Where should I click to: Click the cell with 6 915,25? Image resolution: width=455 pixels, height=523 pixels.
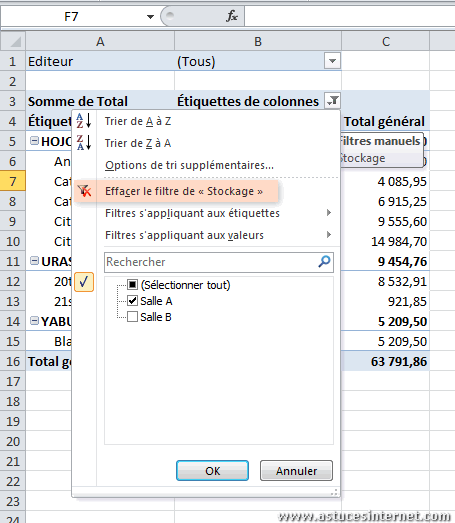pyautogui.click(x=386, y=201)
